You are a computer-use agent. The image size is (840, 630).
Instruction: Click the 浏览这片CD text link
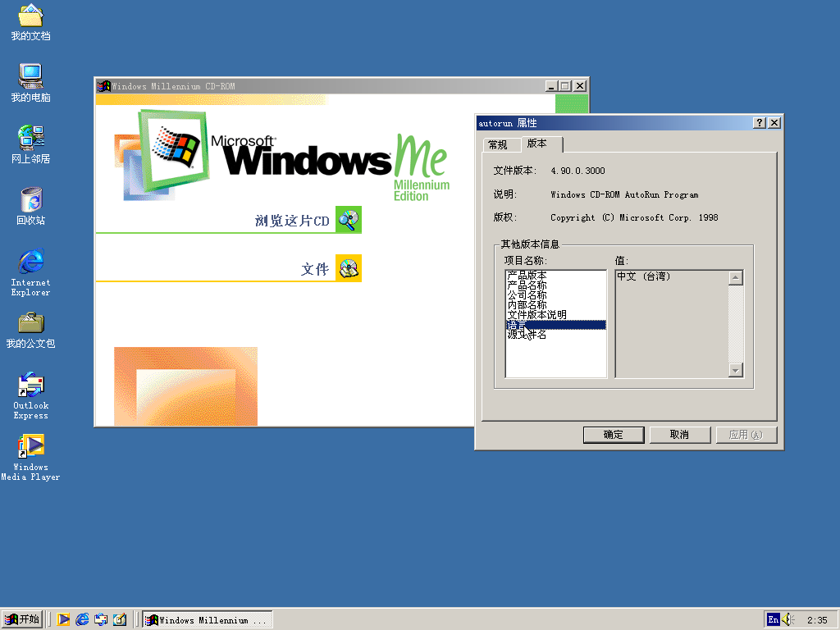(x=292, y=221)
